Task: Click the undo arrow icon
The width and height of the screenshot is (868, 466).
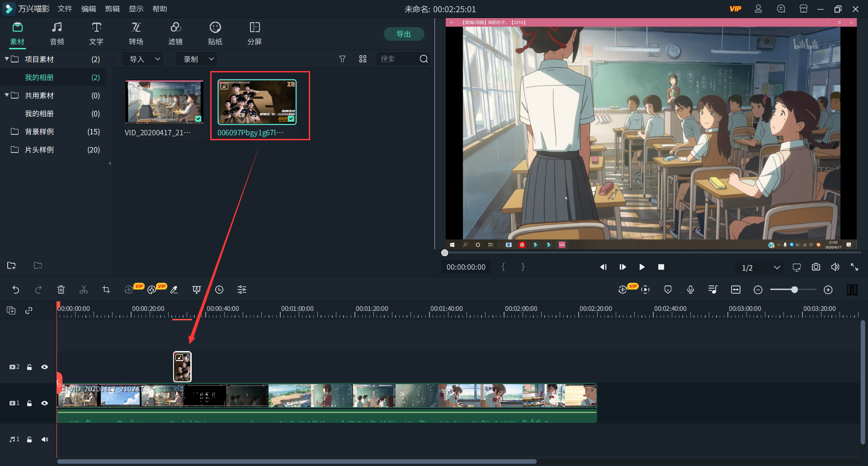Action: [x=16, y=290]
